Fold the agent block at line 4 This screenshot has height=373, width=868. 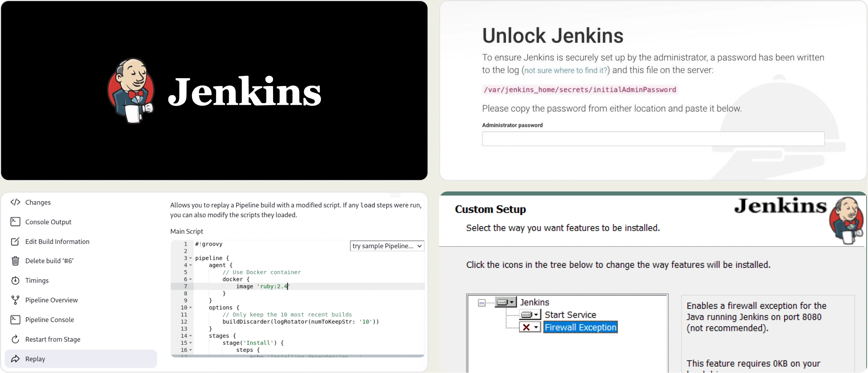191,265
